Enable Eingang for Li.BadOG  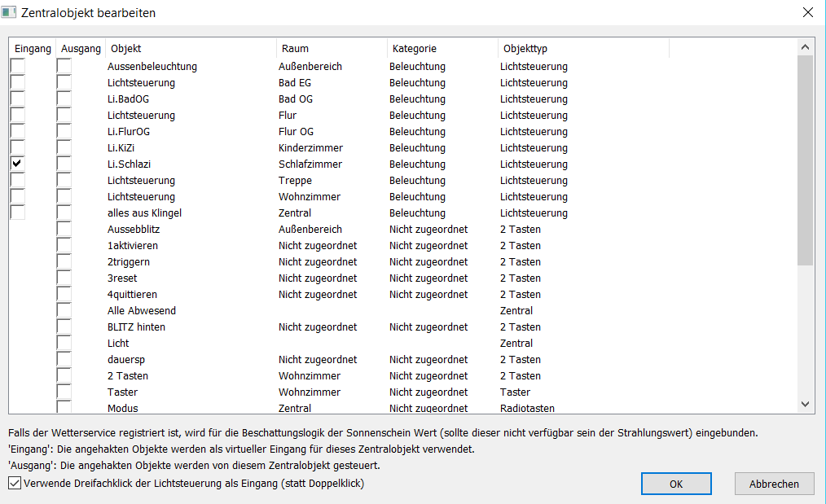pyautogui.click(x=17, y=99)
